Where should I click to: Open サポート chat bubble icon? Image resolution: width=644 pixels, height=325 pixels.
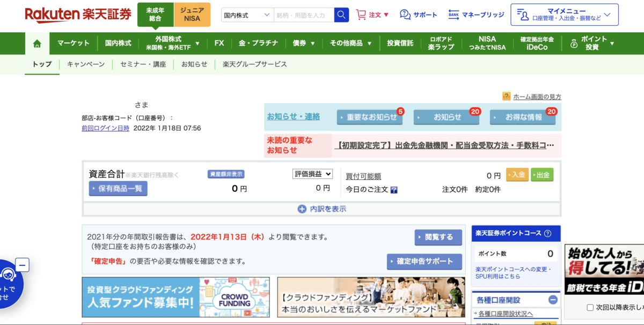click(405, 15)
